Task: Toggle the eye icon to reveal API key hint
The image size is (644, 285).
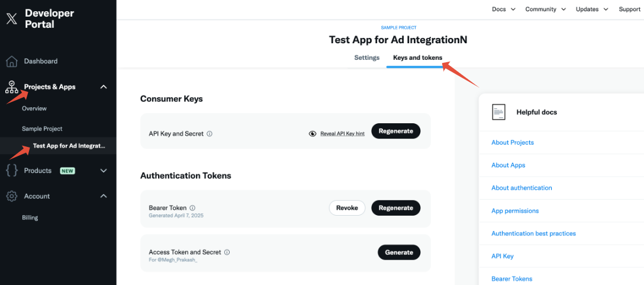Action: click(313, 134)
